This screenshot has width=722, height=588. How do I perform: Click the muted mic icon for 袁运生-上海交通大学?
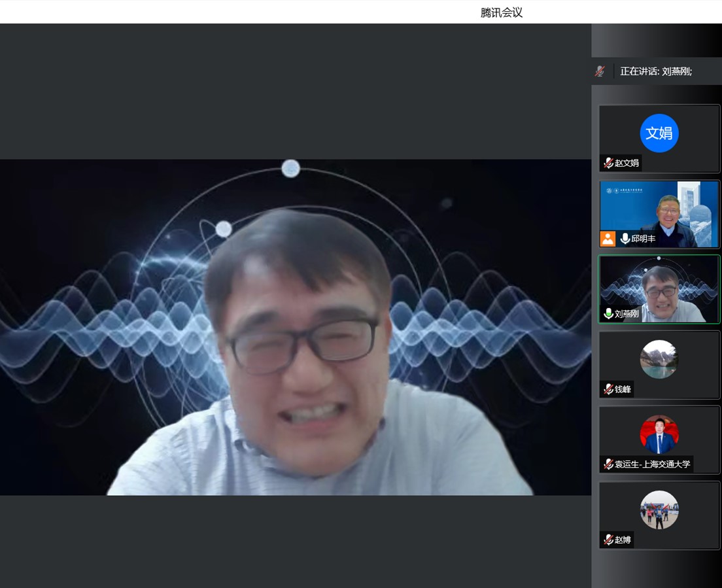coord(608,464)
